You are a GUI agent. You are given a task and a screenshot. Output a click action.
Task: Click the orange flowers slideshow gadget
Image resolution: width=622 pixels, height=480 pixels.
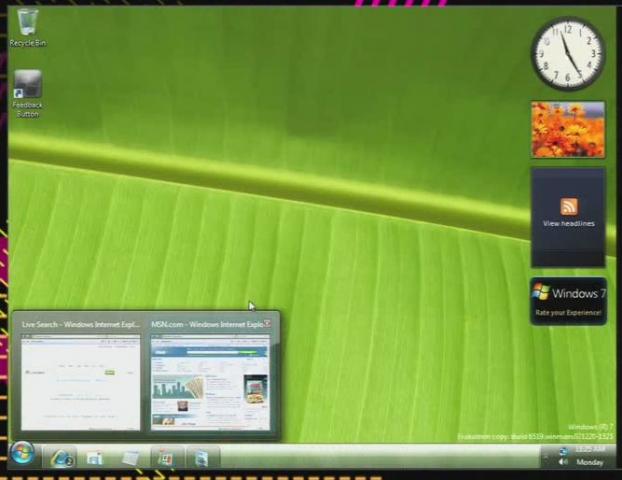point(567,130)
